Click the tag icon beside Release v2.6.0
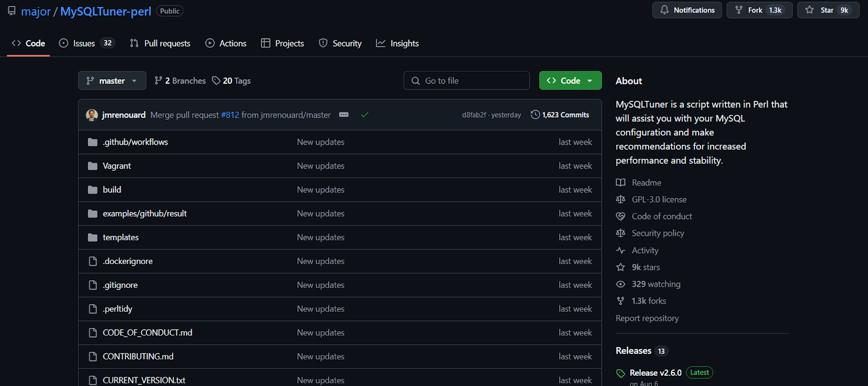 coord(621,374)
